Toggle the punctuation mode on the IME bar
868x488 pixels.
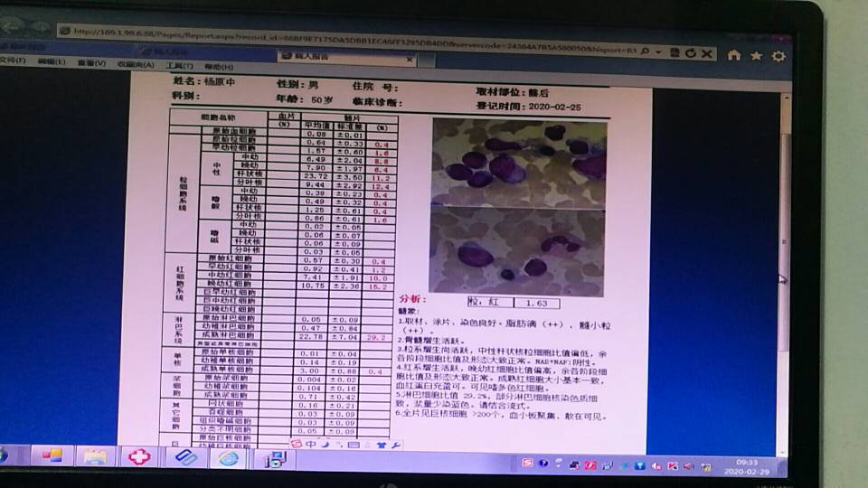click(x=338, y=444)
